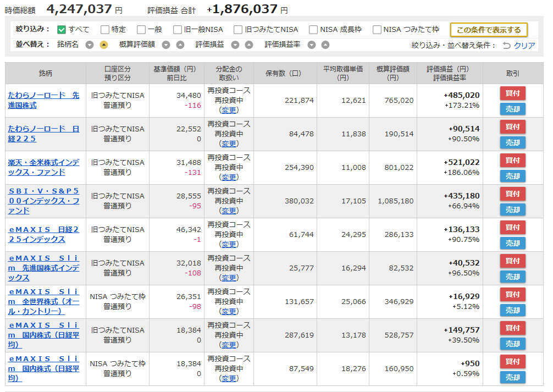553x392 pixels.
Task: Open たわらノーロード 先進国株式 fund page
Action: pos(44,100)
